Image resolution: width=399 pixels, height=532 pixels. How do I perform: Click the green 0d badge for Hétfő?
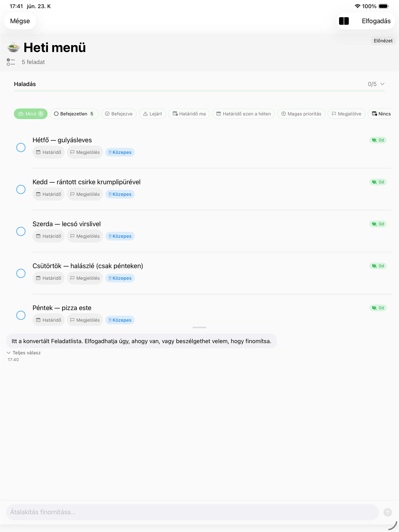click(378, 140)
